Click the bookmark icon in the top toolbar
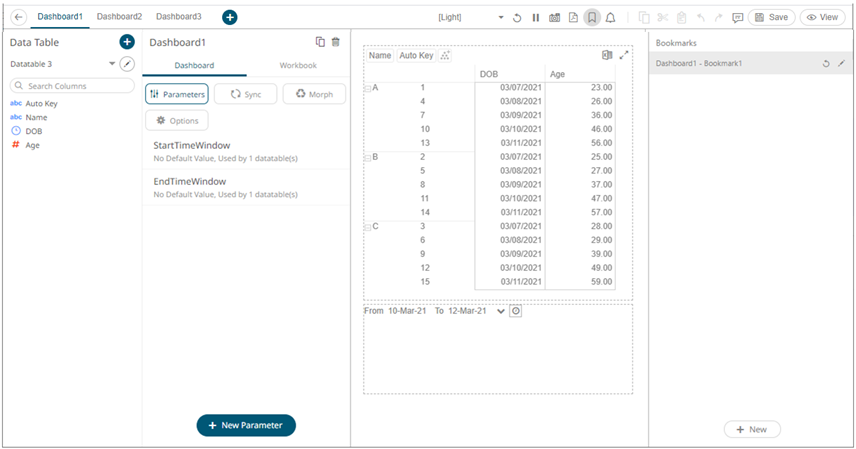This screenshot has height=449, width=856. [x=592, y=18]
